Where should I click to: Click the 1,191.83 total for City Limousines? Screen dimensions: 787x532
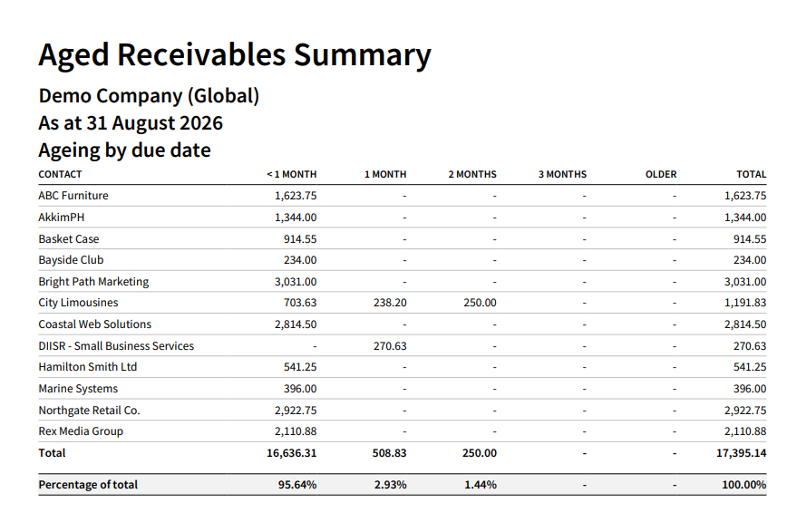point(745,303)
